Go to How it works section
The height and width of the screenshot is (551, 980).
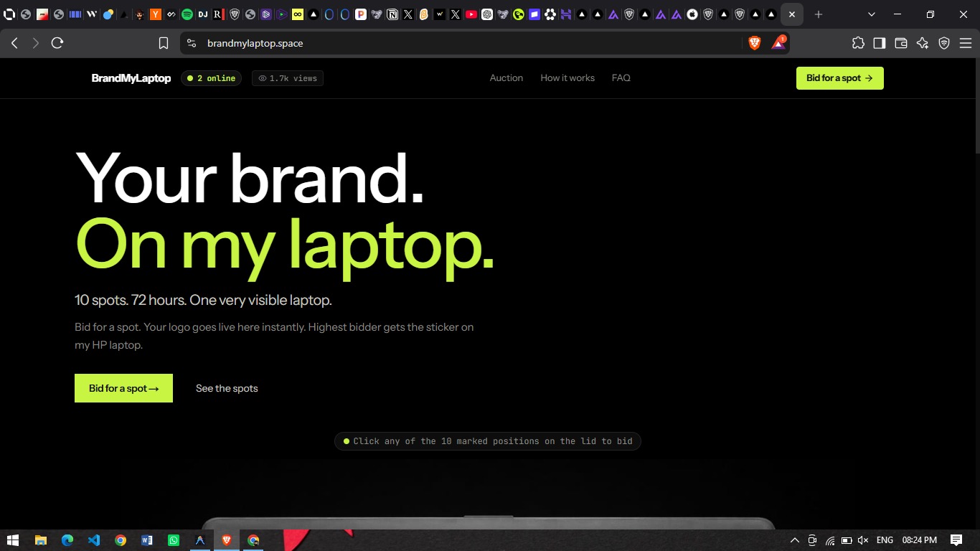click(x=567, y=78)
